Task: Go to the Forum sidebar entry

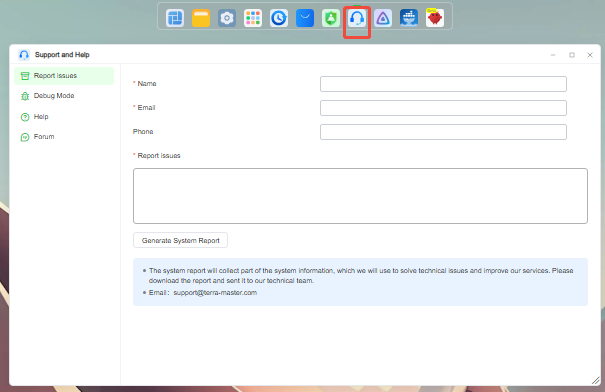Action: 64,137
